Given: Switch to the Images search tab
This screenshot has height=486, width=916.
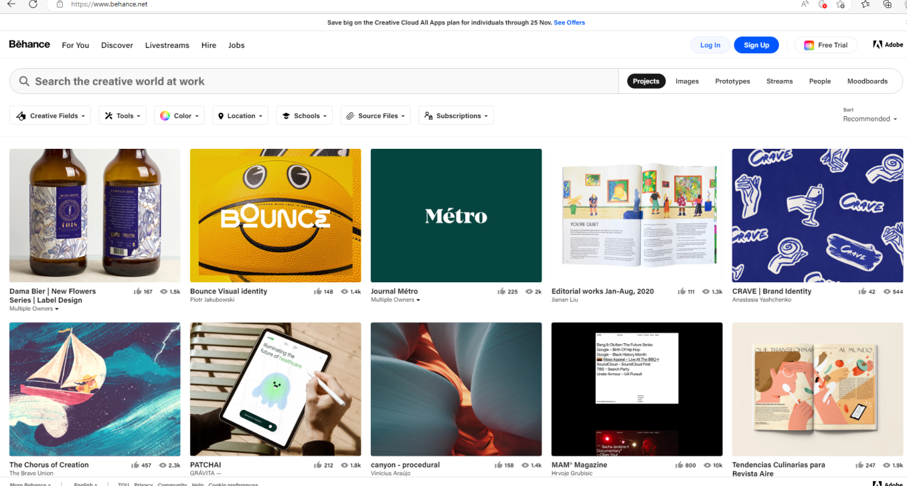Looking at the screenshot, I should tap(687, 81).
